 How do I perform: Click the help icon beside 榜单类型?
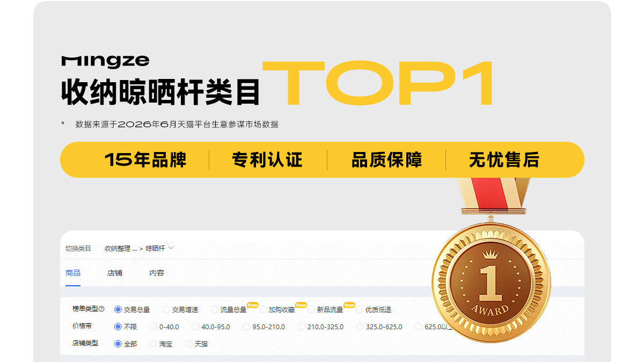tap(101, 309)
